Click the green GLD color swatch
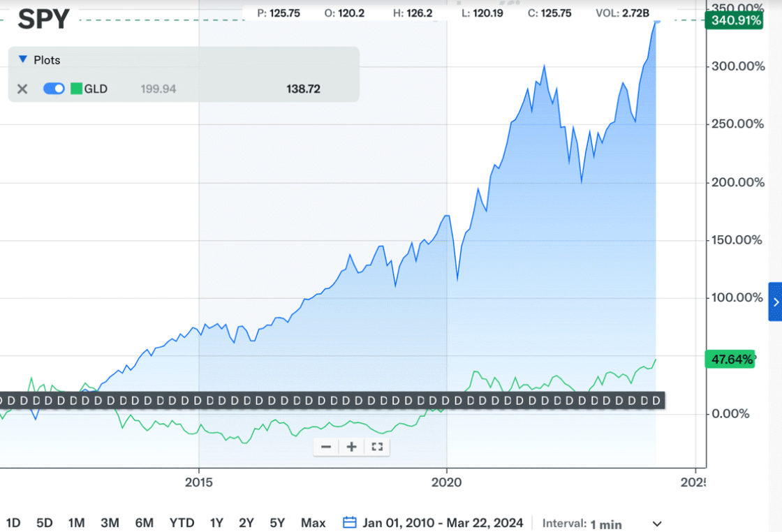Screen dimensions: 782x532 76,89
